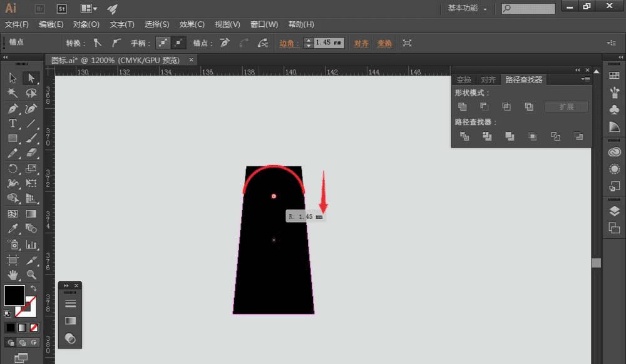Image resolution: width=626 pixels, height=364 pixels.
Task: Open the 基本功能 workspace dropdown
Action: 468,8
